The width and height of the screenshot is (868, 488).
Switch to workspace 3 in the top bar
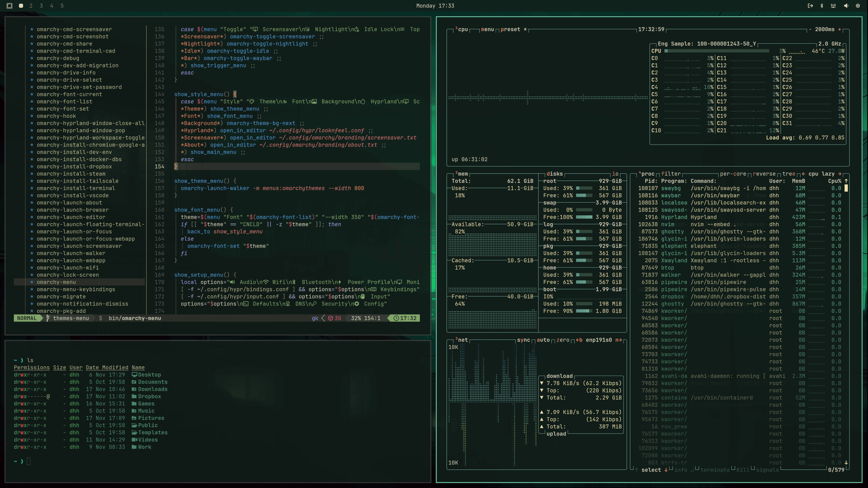(41, 6)
